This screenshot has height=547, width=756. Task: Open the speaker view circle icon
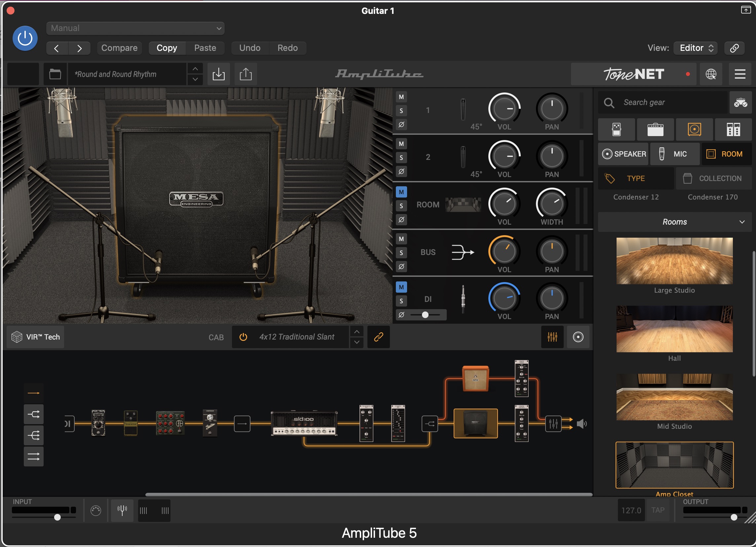click(578, 337)
